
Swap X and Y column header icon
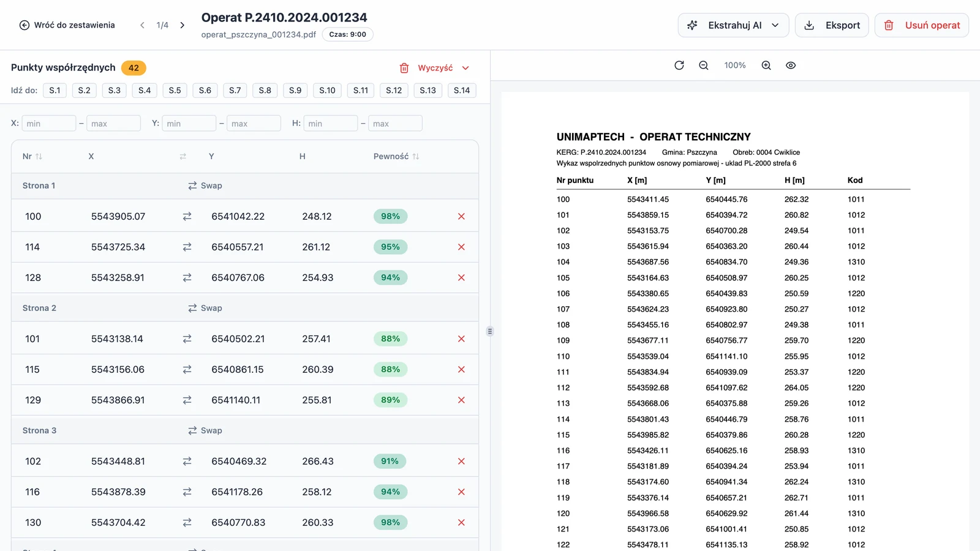click(x=183, y=157)
